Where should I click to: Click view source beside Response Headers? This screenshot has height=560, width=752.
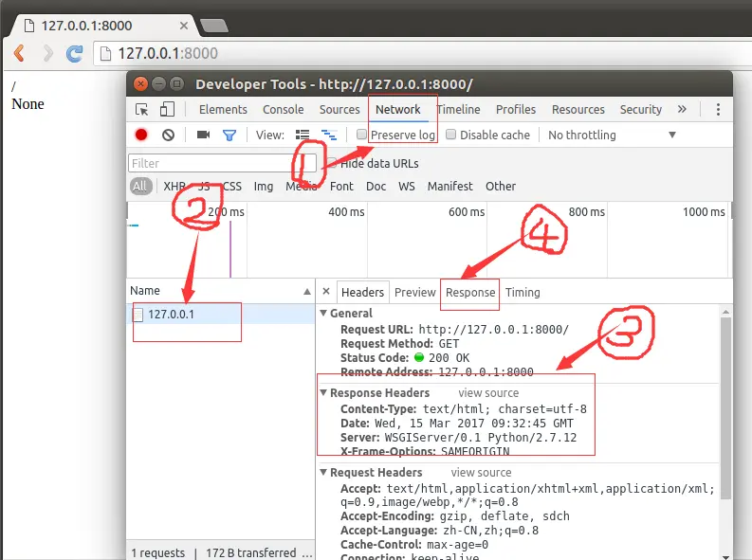pyautogui.click(x=488, y=393)
